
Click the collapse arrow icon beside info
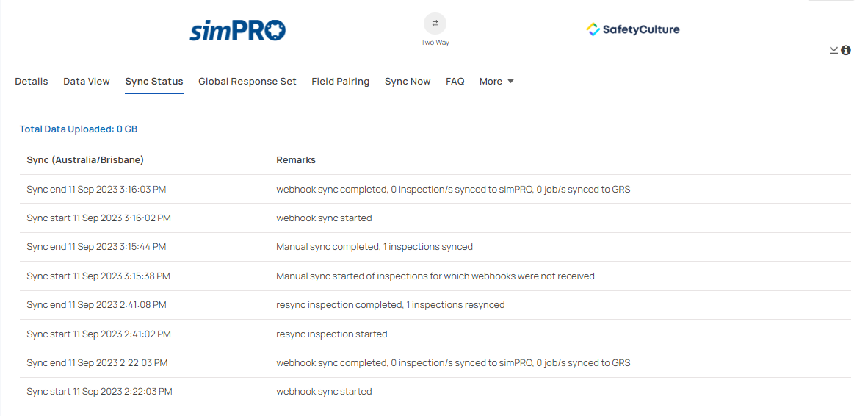[x=833, y=51]
